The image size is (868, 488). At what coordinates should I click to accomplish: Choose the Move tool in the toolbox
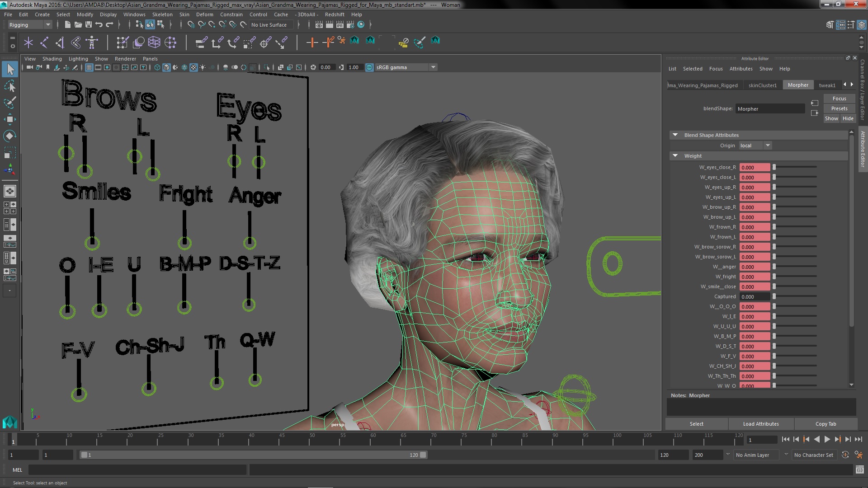click(10, 119)
